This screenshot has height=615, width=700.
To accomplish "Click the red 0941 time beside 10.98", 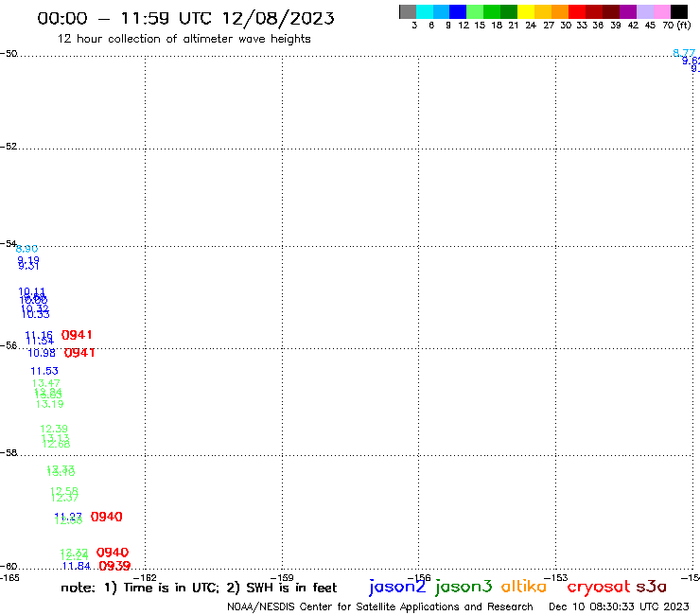I will (79, 353).
